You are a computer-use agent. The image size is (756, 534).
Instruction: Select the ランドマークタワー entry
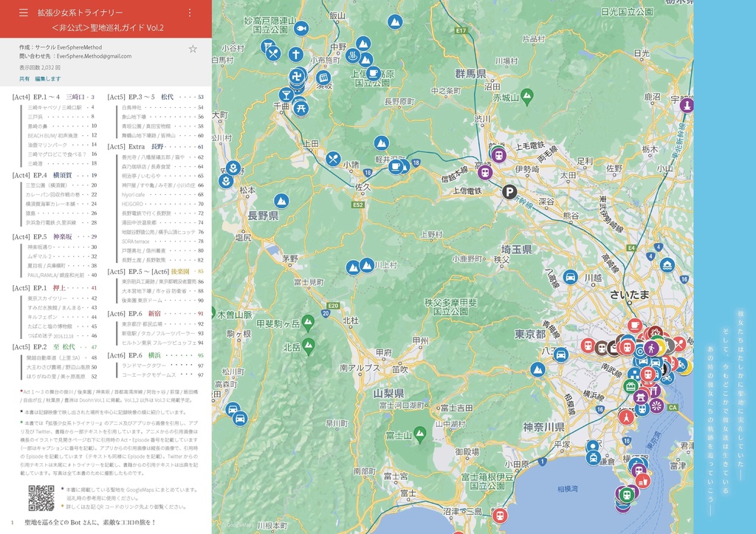click(x=162, y=366)
